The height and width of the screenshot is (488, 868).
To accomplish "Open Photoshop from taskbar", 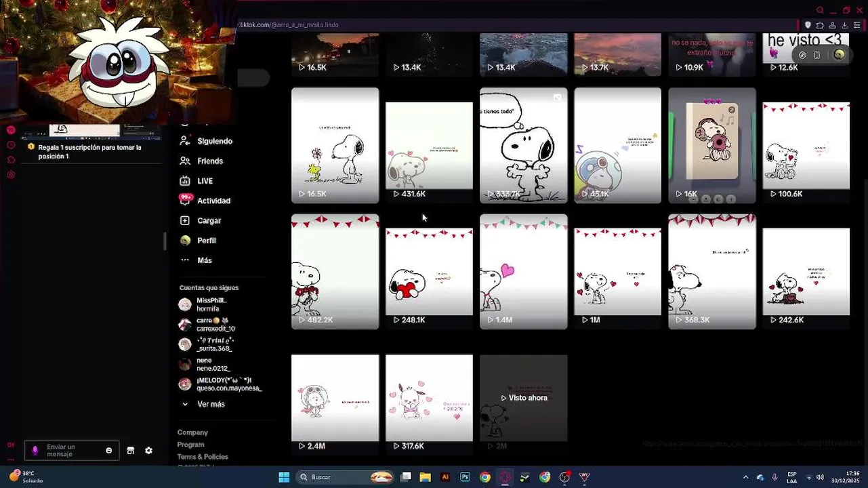I will pos(465,477).
